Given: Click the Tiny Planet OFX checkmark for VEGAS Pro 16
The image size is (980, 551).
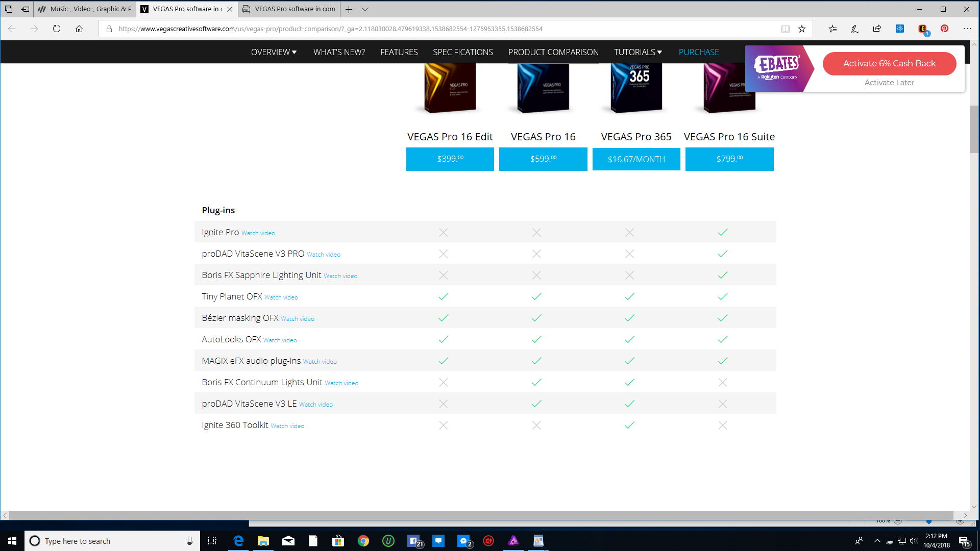Looking at the screenshot, I should point(536,296).
